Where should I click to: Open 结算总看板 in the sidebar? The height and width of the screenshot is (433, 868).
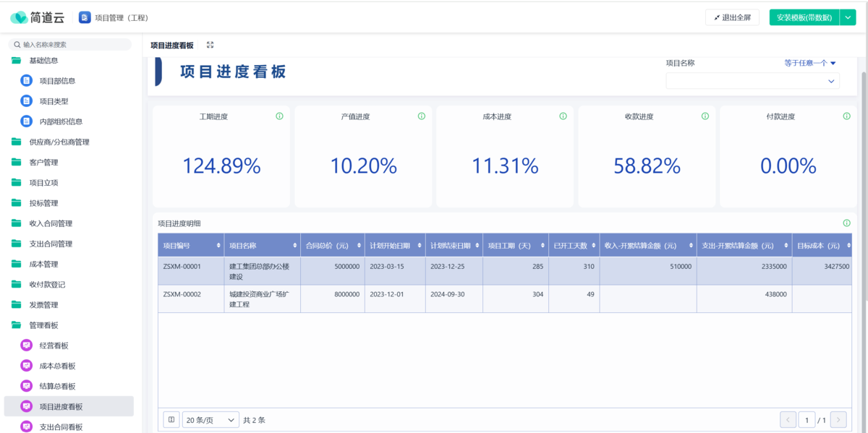click(x=57, y=386)
